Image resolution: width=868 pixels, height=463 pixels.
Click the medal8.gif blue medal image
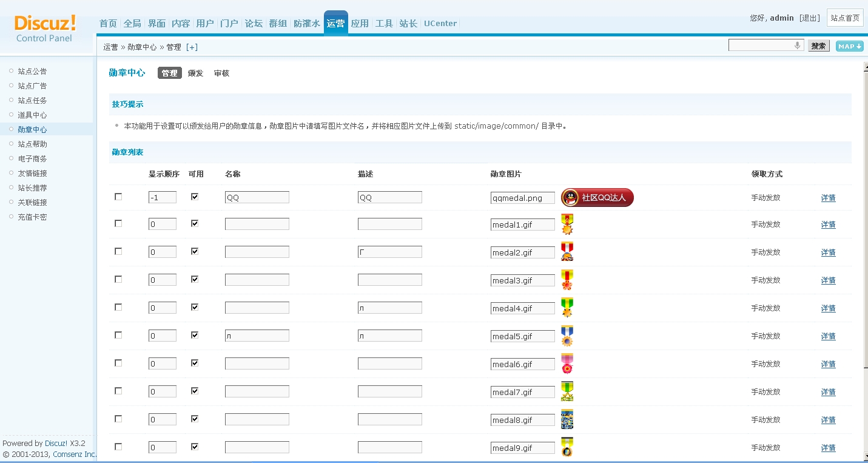pyautogui.click(x=567, y=419)
